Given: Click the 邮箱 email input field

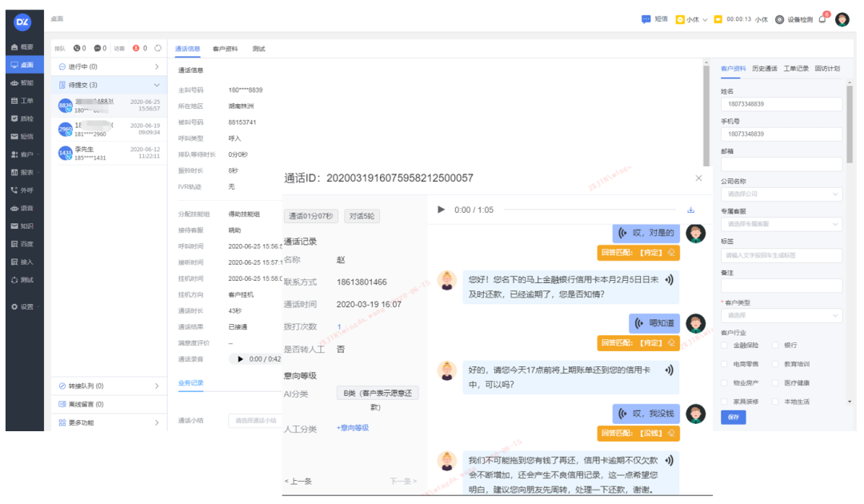Looking at the screenshot, I should click(x=781, y=164).
